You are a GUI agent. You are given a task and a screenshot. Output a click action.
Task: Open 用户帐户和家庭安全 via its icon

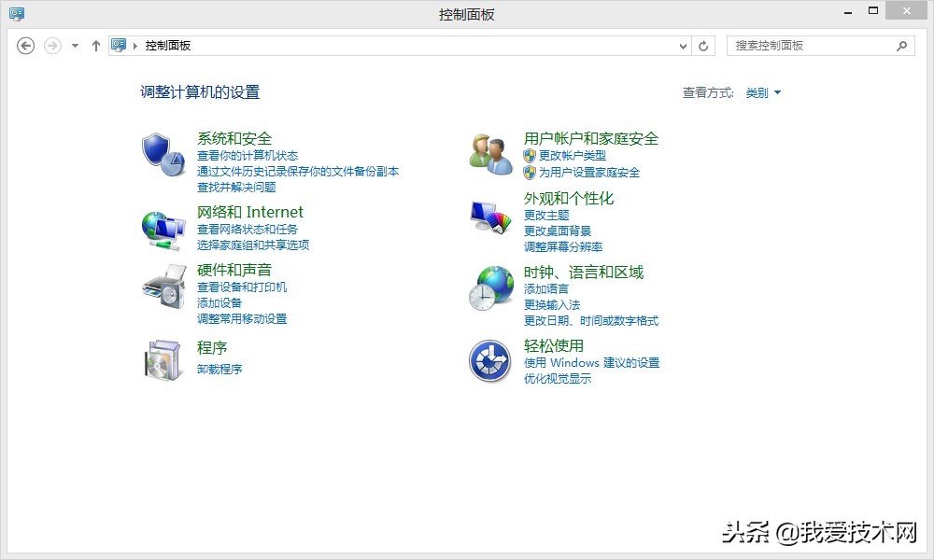coord(488,152)
